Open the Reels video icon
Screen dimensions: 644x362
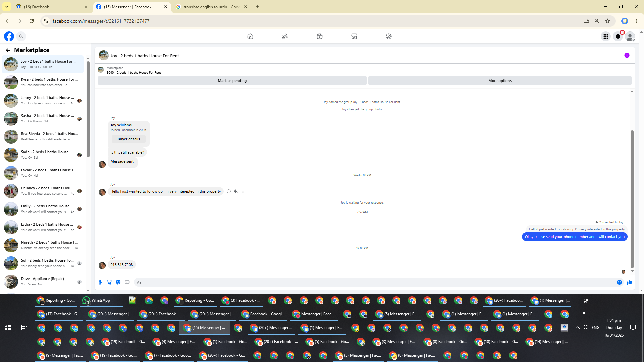coord(320,36)
